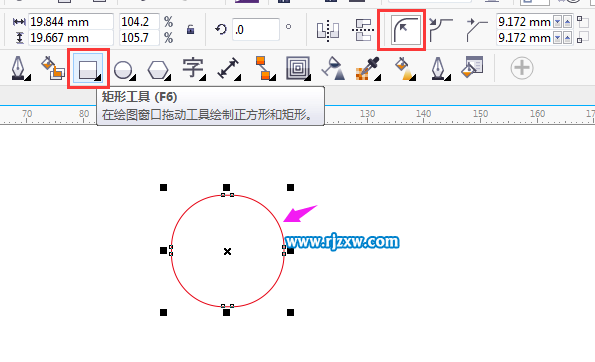The height and width of the screenshot is (362, 595).
Task: Select the Smart Fill tool
Action: [x=53, y=68]
